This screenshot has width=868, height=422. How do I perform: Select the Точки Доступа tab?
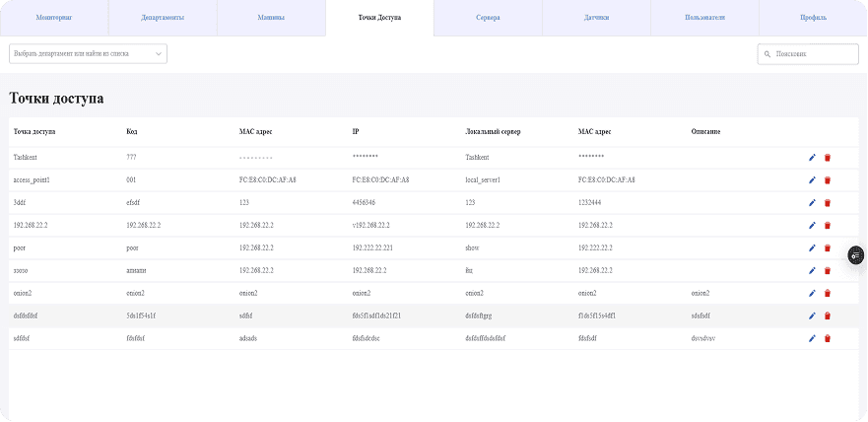(379, 18)
